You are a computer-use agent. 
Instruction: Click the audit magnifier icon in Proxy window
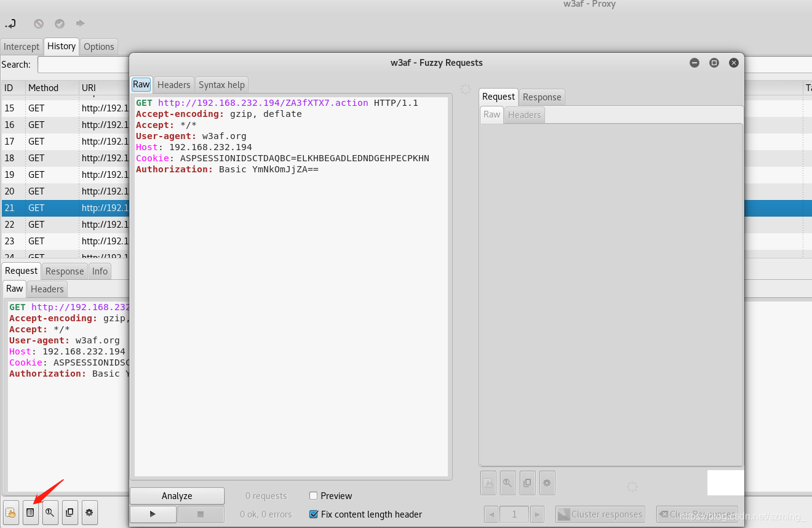point(50,512)
